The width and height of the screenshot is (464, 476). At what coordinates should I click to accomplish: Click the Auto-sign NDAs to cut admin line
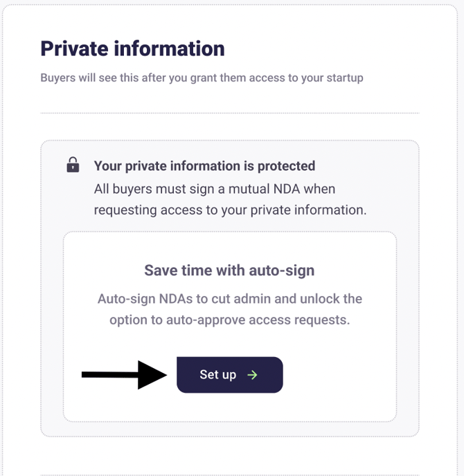[229, 299]
